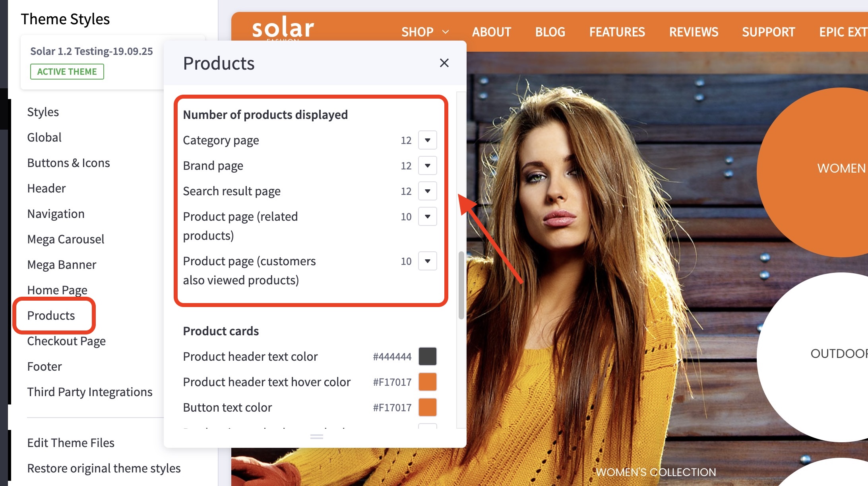The height and width of the screenshot is (486, 868).
Task: Open Search result page count dropdown
Action: 427,191
